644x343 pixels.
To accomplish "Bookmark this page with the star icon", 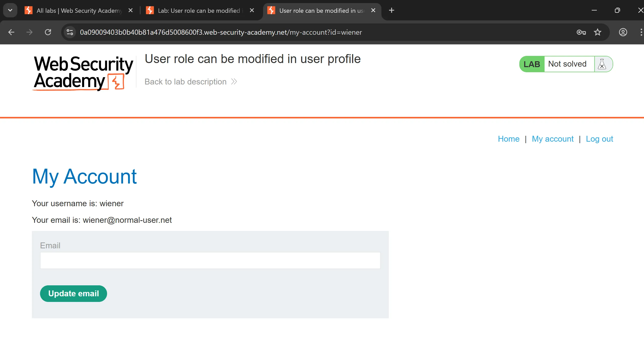I will click(598, 32).
